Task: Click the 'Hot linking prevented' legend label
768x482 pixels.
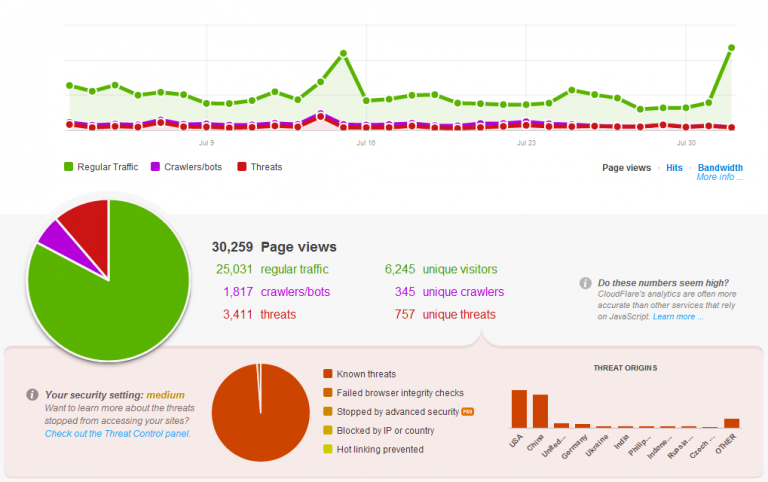Action: (380, 449)
